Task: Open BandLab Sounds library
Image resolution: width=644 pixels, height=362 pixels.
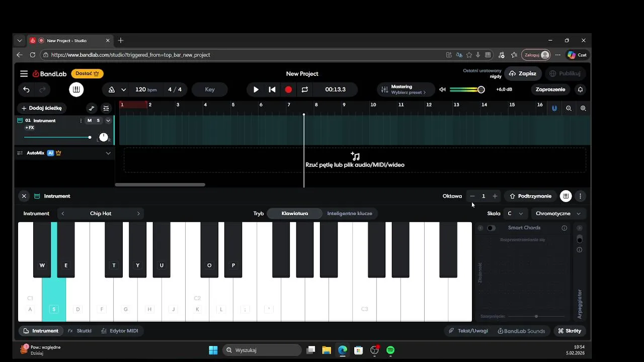Action: point(521,331)
